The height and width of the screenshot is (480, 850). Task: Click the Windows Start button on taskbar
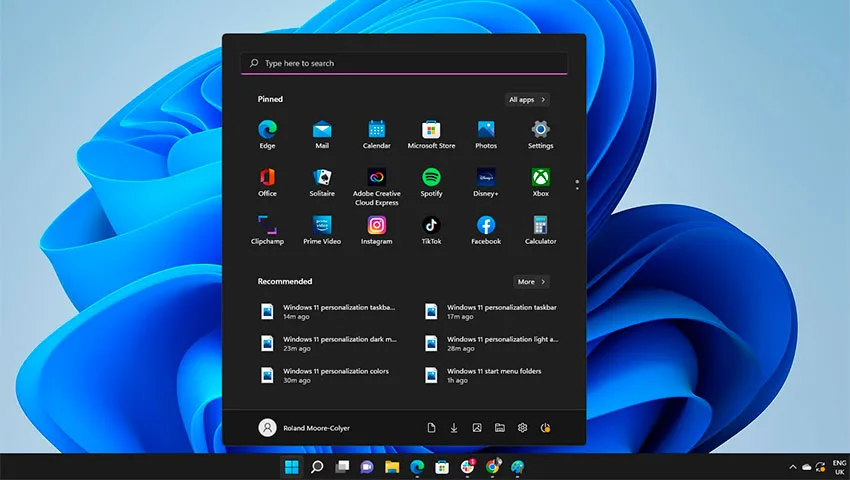(x=292, y=467)
